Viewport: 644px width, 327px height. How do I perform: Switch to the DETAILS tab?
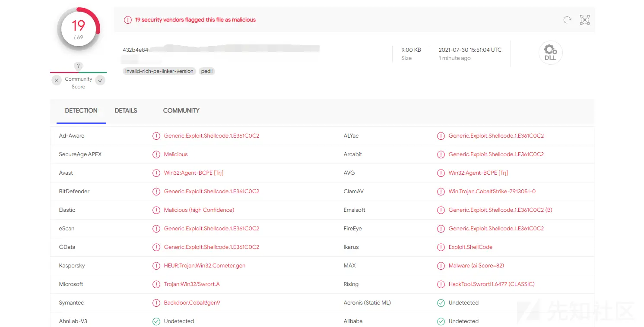(126, 111)
